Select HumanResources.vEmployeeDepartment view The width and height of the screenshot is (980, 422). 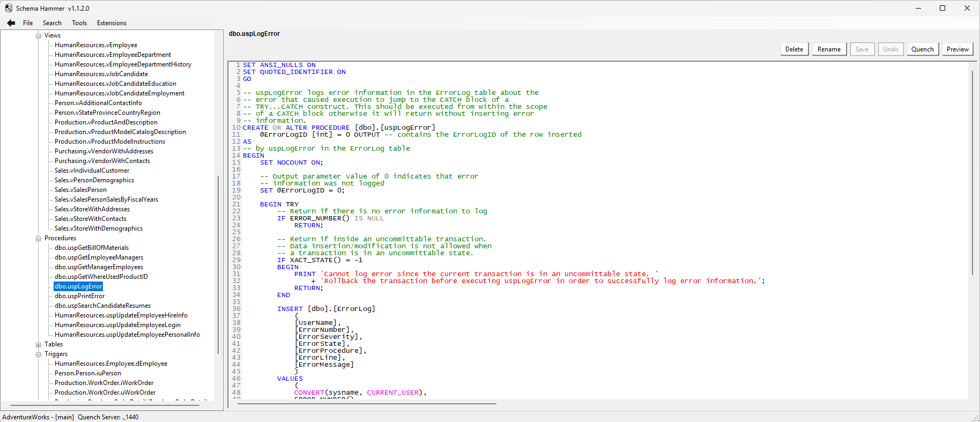113,55
